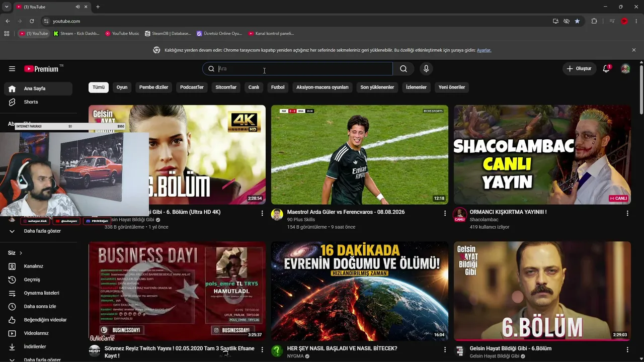
Task: Open the notifications bell
Action: [606, 69]
